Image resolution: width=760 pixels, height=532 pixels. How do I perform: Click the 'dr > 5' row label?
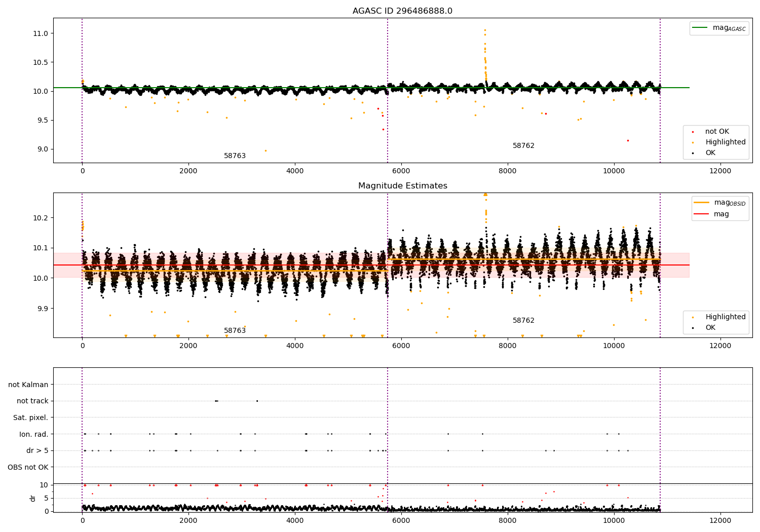(37, 451)
